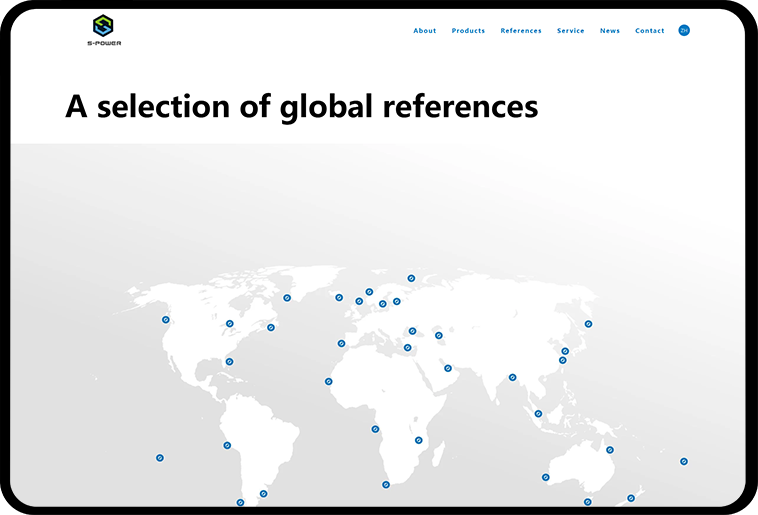Select the India region map marker
Screen dimensions: 758x515
coord(512,378)
